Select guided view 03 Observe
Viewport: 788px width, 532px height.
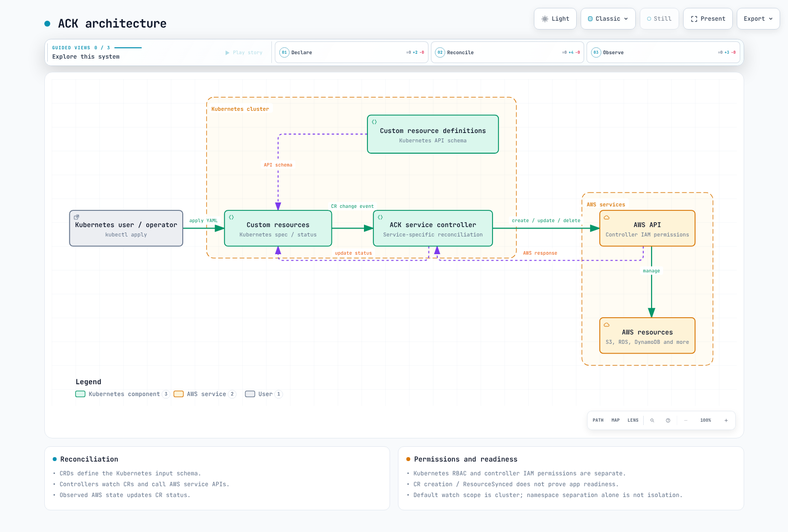point(663,52)
